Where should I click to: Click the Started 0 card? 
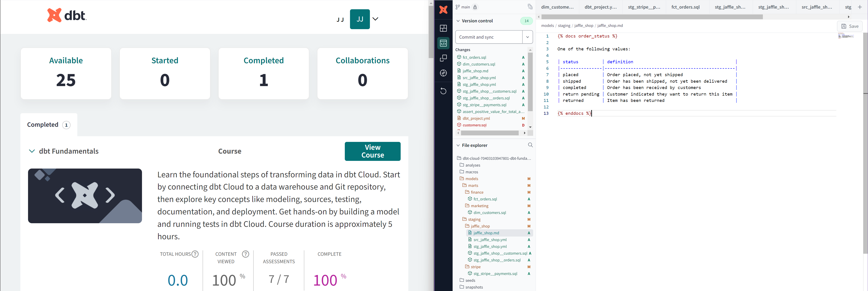(165, 73)
